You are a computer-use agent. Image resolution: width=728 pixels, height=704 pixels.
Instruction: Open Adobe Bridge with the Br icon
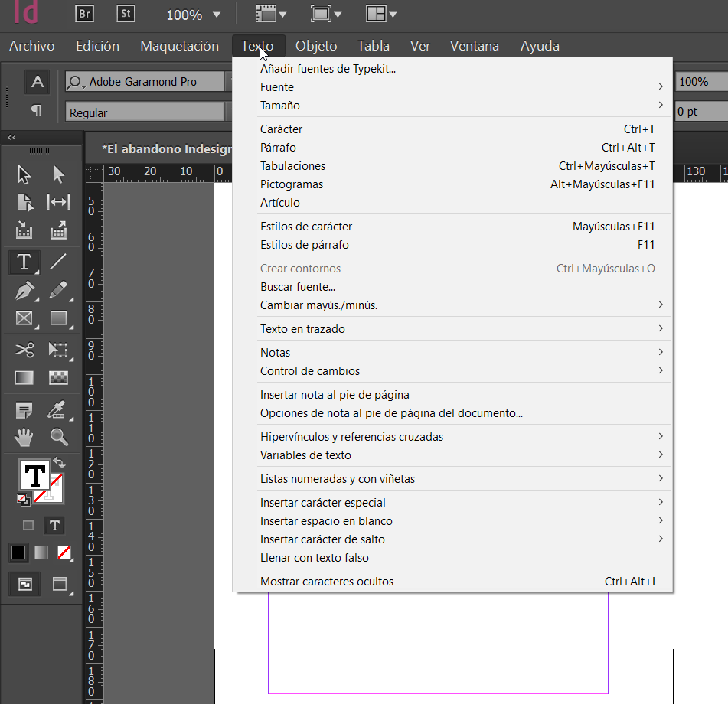84,13
